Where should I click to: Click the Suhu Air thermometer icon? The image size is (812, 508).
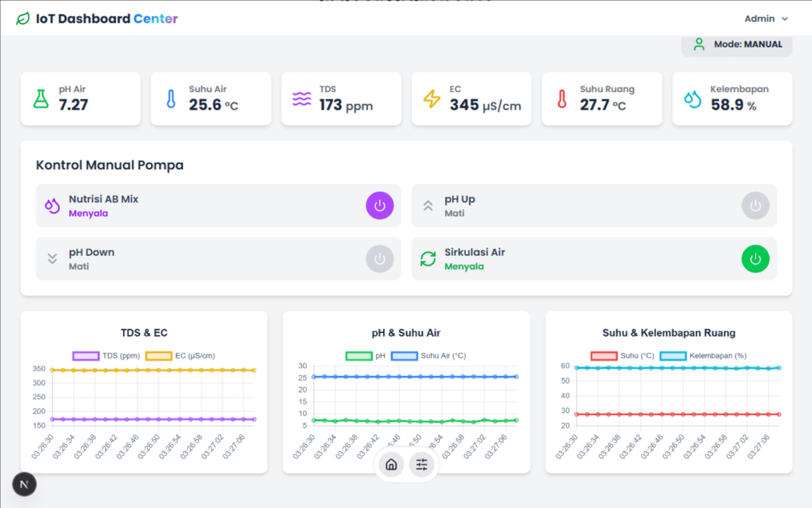[x=171, y=99]
